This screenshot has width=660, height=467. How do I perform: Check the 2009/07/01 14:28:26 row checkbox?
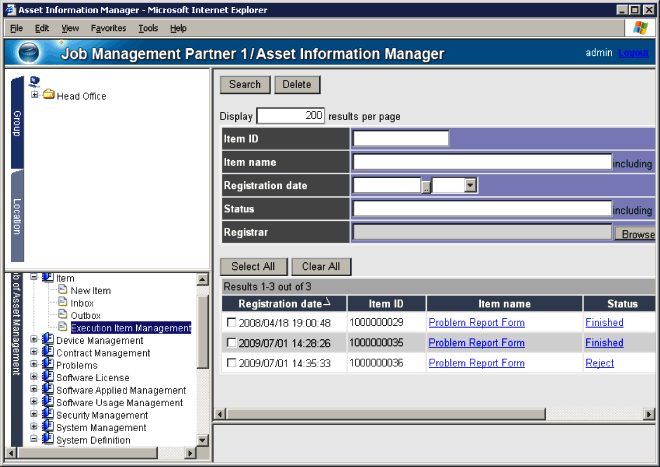(232, 343)
